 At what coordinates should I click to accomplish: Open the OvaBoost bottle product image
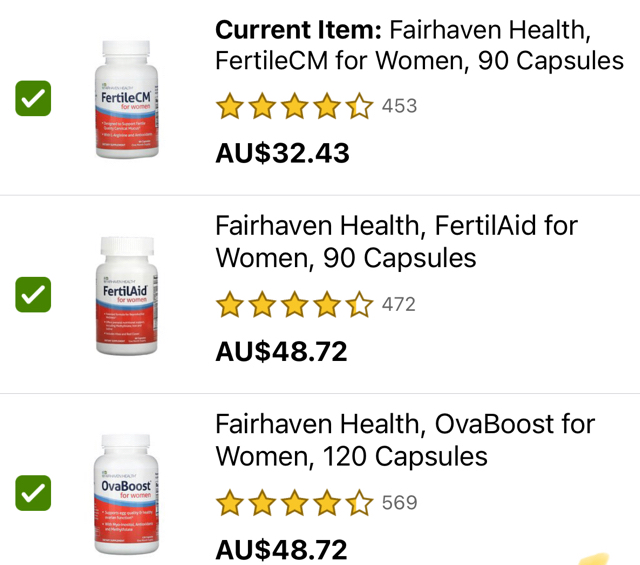tap(126, 494)
